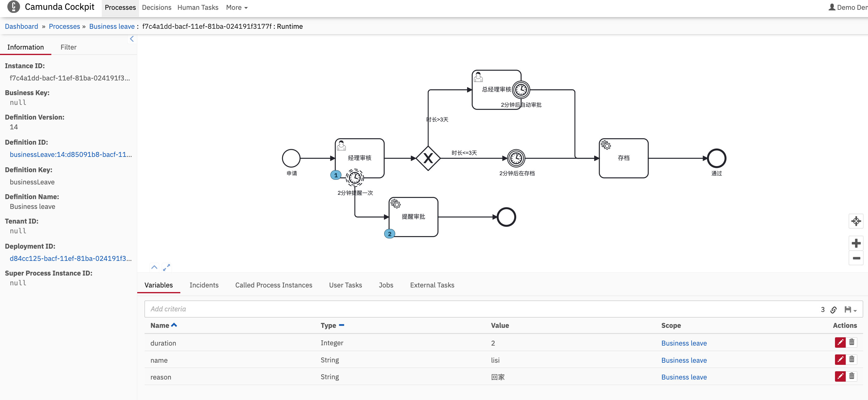Edit the name variable with pencil icon
The height and width of the screenshot is (400, 868).
[840, 360]
